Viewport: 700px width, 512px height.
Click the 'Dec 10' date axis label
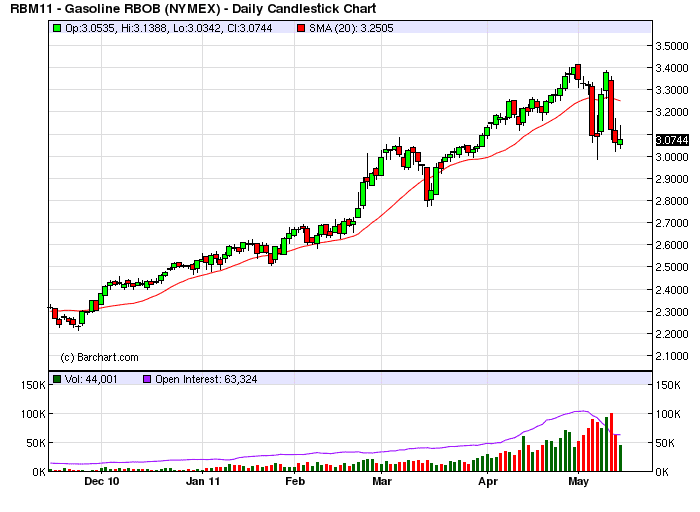[x=102, y=481]
